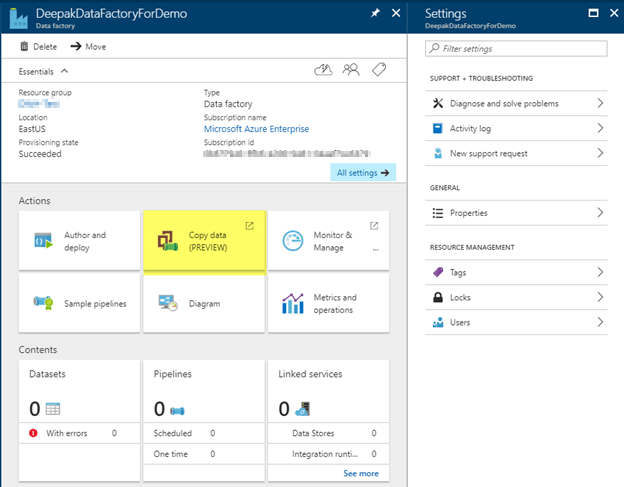The width and height of the screenshot is (624, 487).
Task: Open the Users people icon in Essentials
Action: click(351, 70)
